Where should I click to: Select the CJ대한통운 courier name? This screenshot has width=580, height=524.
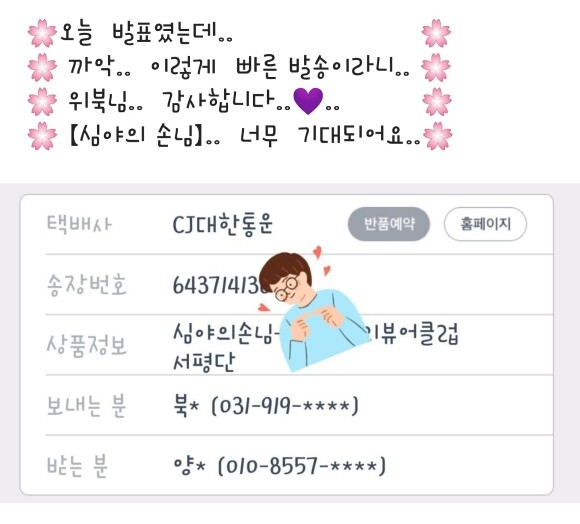[x=223, y=224]
